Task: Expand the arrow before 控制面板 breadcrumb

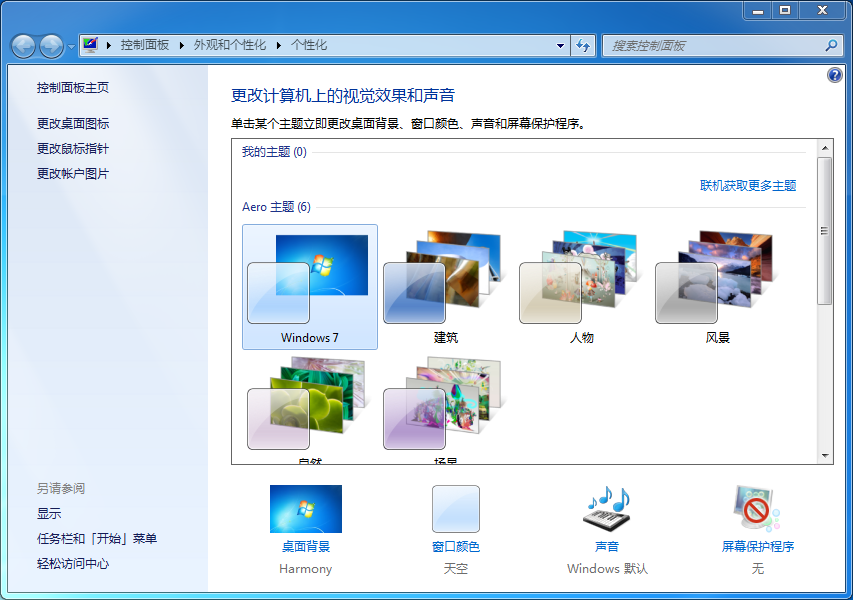Action: coord(109,45)
